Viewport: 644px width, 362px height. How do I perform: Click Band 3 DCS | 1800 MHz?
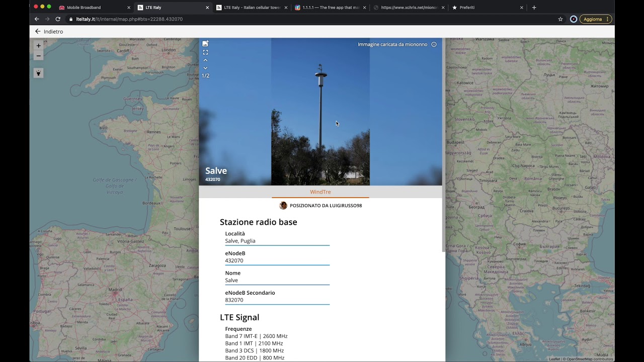(255, 351)
